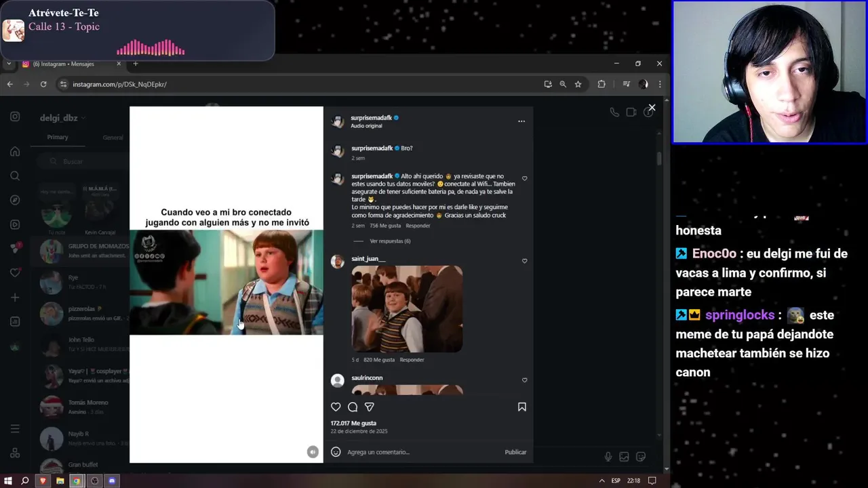868x488 pixels.
Task: Open Chrome three-dot menu
Action: click(x=660, y=84)
